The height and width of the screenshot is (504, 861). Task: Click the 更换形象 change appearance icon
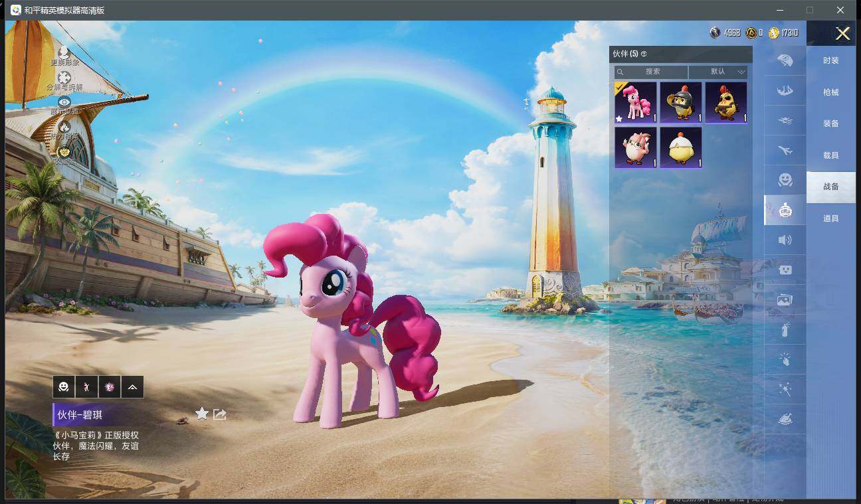pyautogui.click(x=64, y=52)
